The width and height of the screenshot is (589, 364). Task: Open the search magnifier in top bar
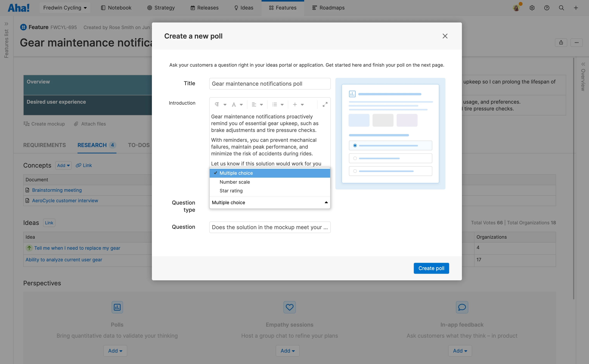click(561, 8)
